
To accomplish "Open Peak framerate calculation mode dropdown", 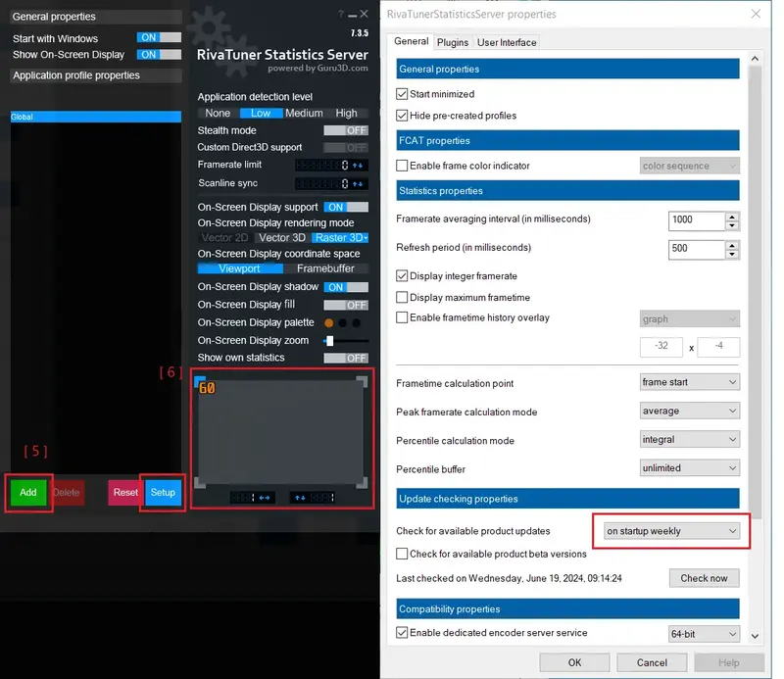I will click(690, 411).
